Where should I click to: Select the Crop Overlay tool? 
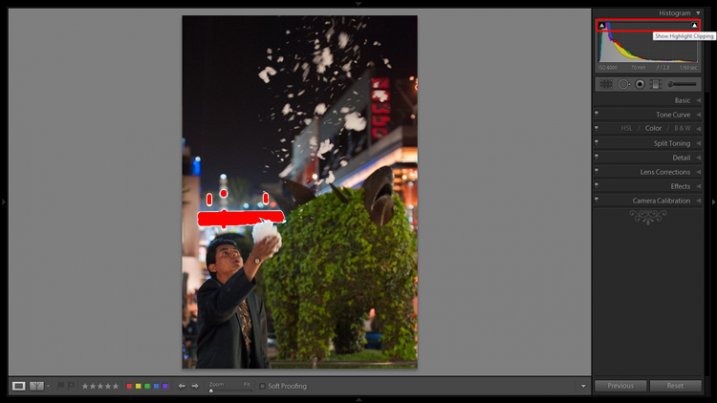coord(607,84)
